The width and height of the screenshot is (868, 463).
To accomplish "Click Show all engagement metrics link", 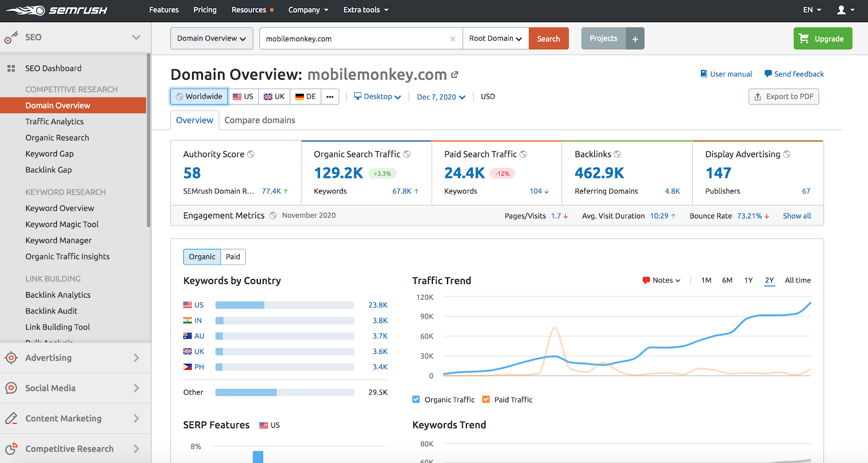I will pyautogui.click(x=797, y=216).
